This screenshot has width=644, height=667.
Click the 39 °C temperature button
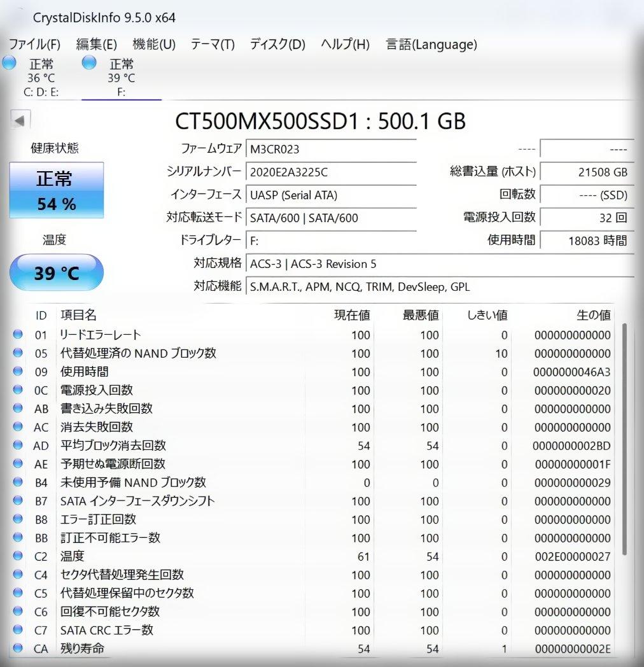pyautogui.click(x=57, y=272)
